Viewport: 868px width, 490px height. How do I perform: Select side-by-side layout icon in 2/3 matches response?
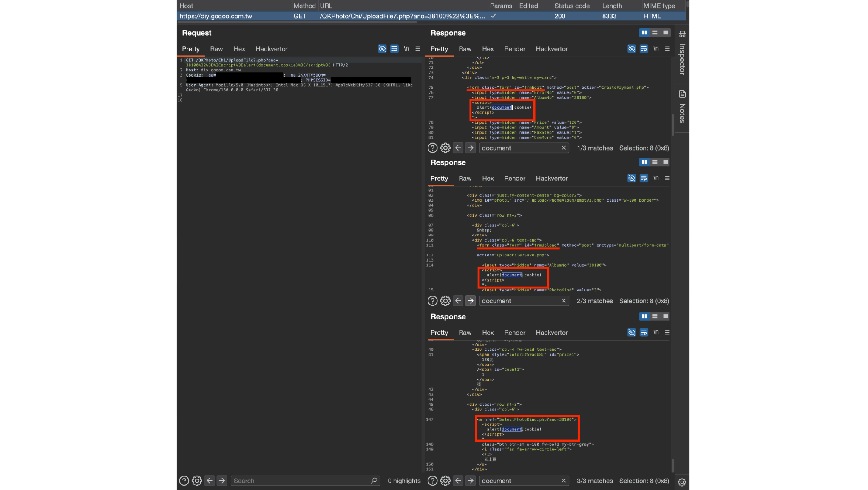644,162
